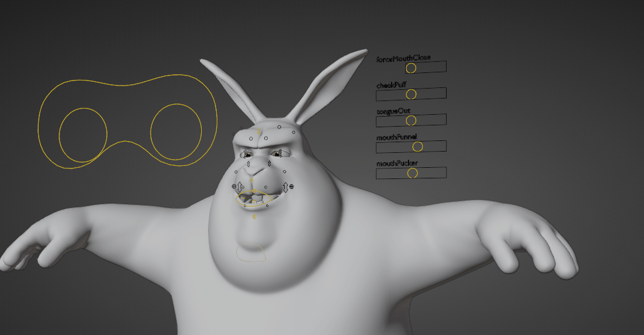Select the yellow control between the brows

coord(257,132)
